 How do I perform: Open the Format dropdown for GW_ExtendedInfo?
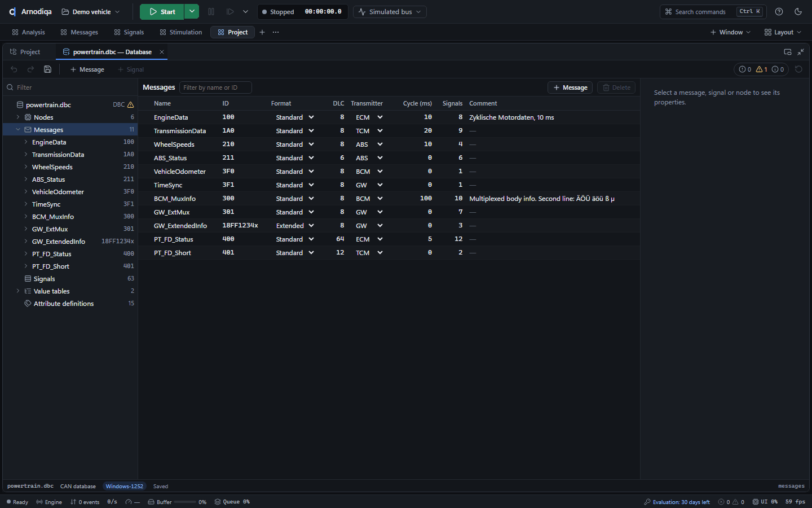[295, 226]
